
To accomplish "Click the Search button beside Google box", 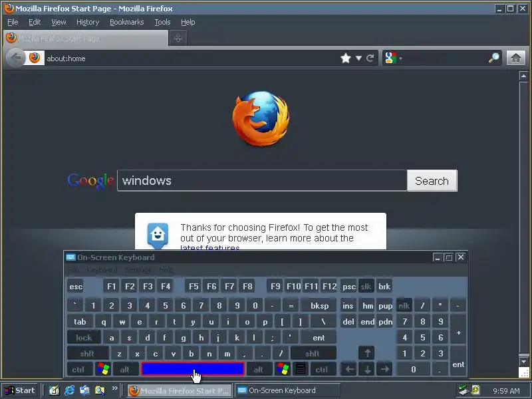I will (x=432, y=180).
